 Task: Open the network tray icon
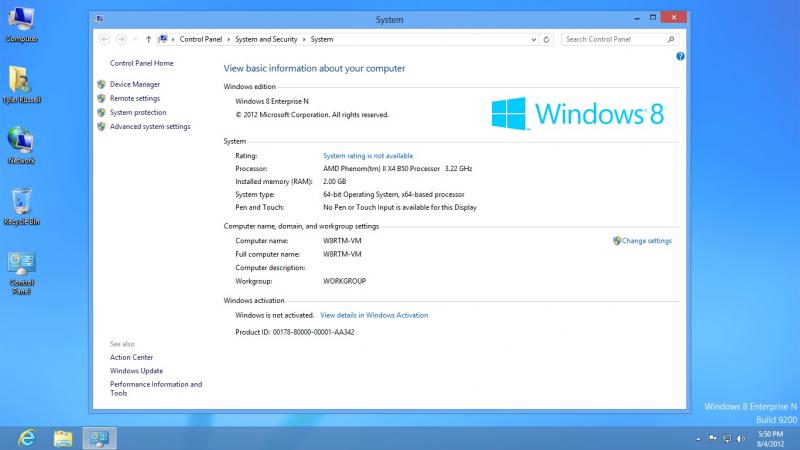tap(727, 438)
